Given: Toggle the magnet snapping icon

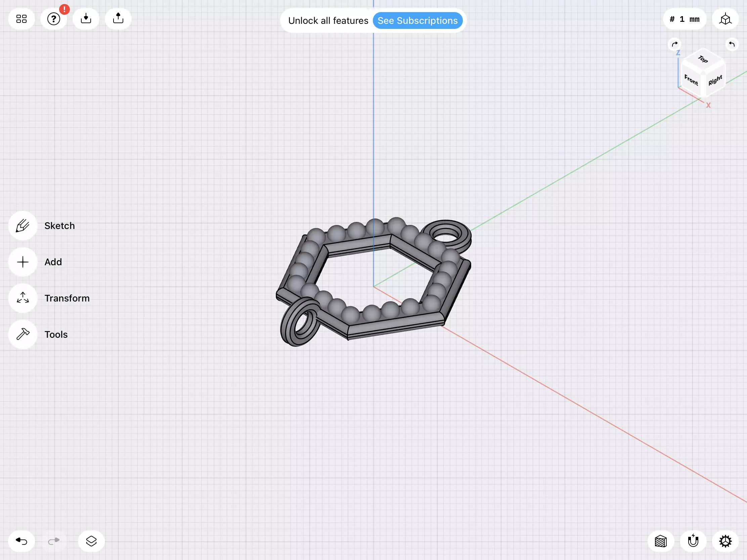Looking at the screenshot, I should pyautogui.click(x=693, y=541).
